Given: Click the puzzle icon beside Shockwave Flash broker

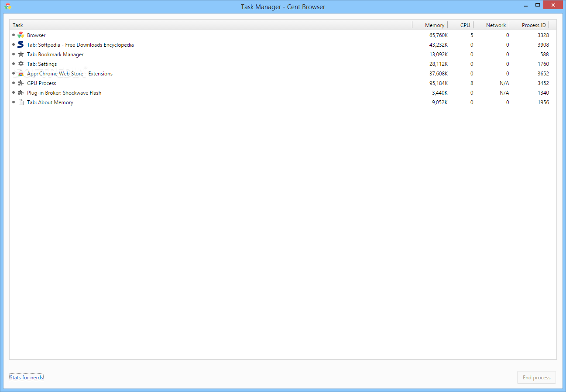Looking at the screenshot, I should 21,93.
